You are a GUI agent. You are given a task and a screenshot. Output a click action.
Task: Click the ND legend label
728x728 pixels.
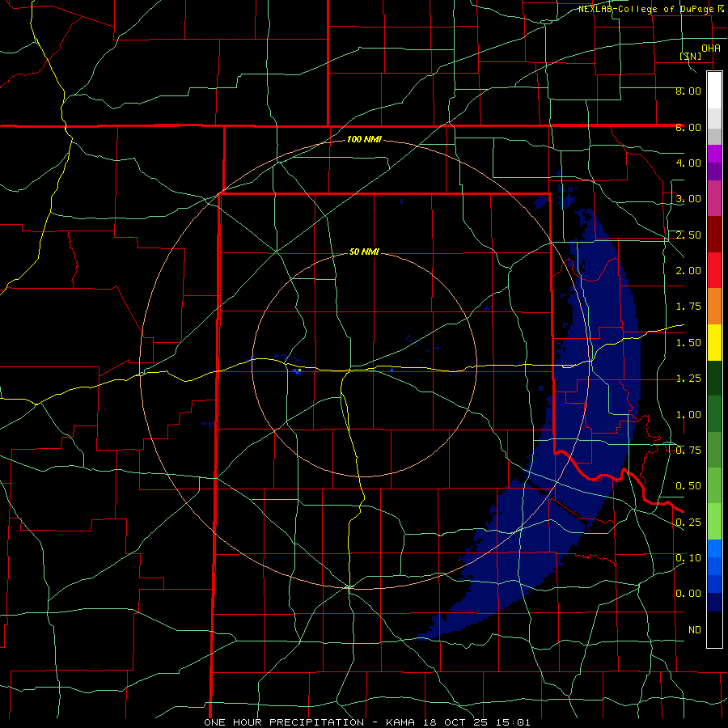point(695,630)
